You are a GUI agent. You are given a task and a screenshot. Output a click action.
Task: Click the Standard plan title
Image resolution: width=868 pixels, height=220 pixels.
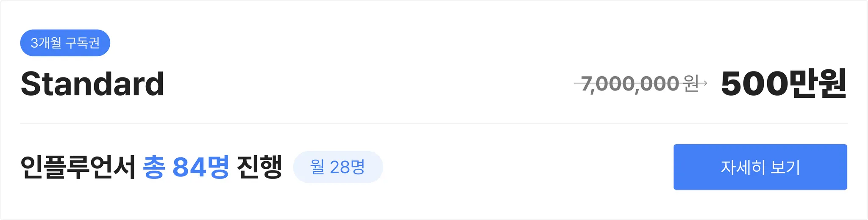[92, 84]
